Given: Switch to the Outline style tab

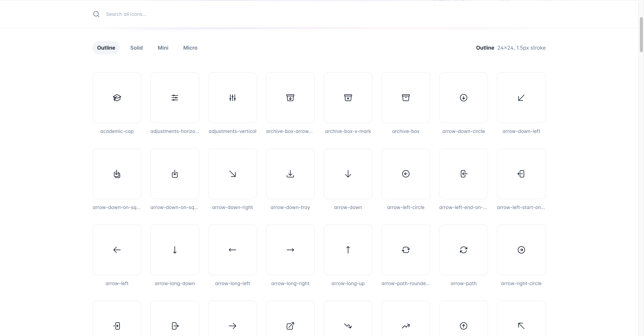Looking at the screenshot, I should pyautogui.click(x=106, y=48).
